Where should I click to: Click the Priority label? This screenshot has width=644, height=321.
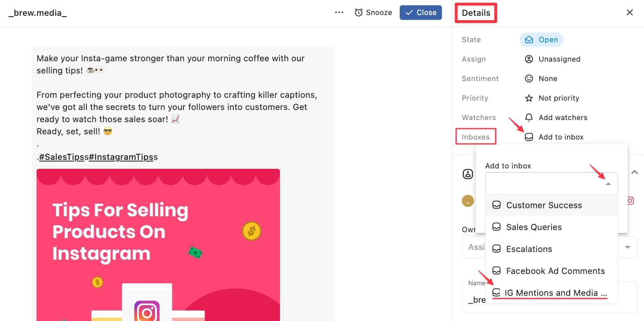(x=475, y=98)
